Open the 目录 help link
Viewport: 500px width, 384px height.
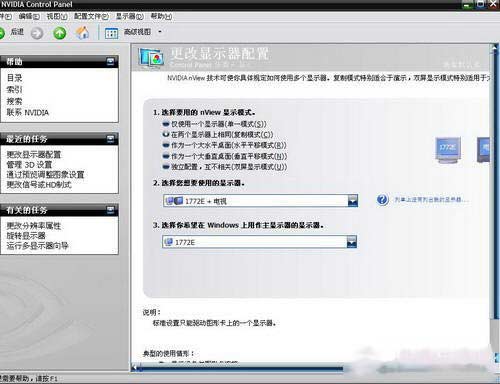[14, 78]
